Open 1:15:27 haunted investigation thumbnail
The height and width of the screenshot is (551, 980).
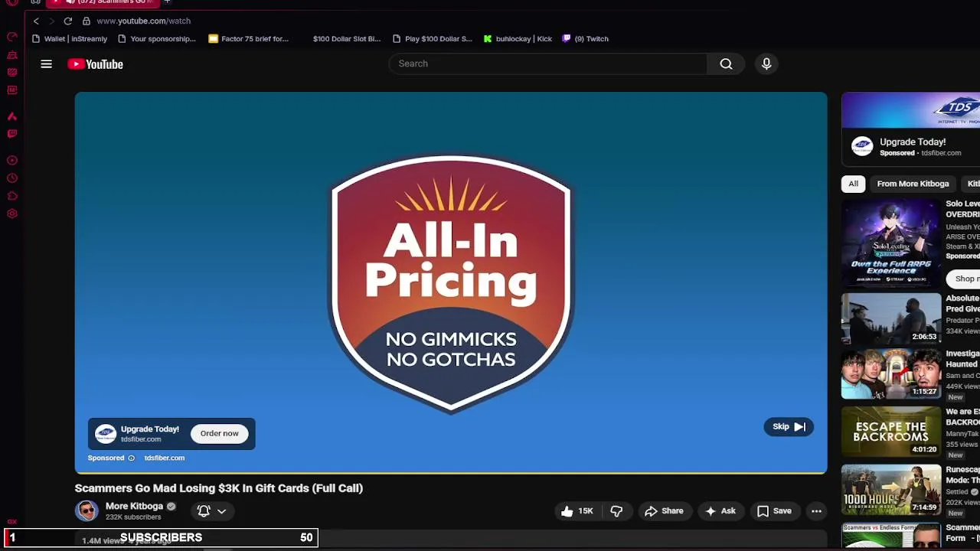[x=891, y=374]
